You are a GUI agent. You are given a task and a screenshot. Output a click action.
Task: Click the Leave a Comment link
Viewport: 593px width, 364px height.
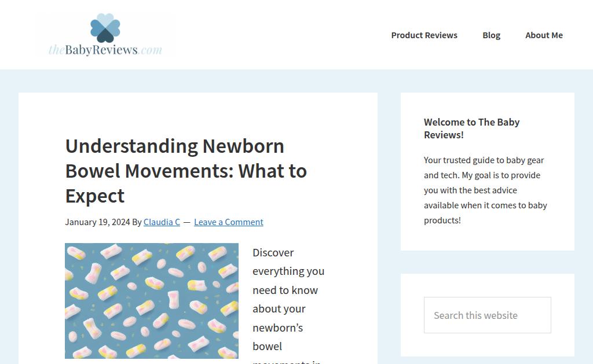point(228,222)
